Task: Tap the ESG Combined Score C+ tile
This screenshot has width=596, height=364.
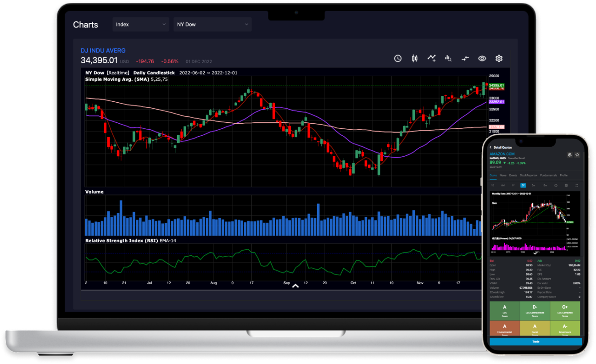Action: point(565,311)
